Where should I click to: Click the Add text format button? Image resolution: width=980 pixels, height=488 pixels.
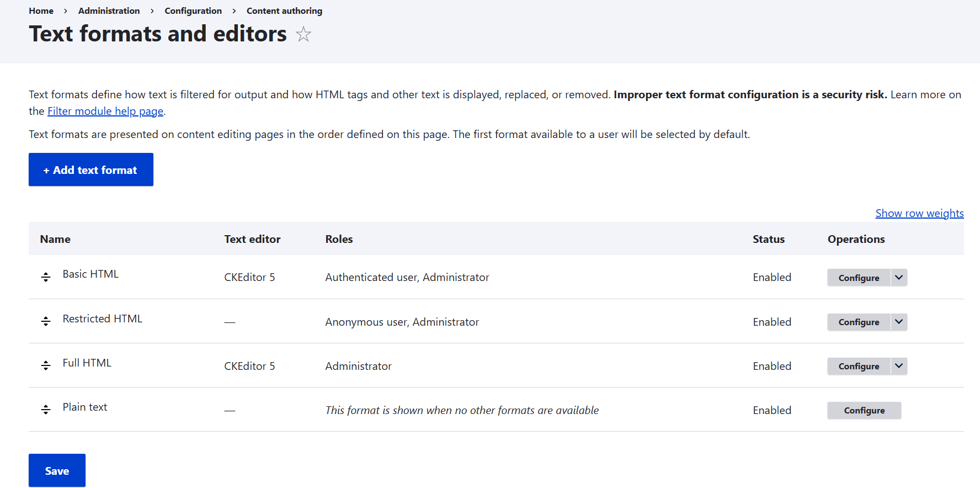[91, 169]
